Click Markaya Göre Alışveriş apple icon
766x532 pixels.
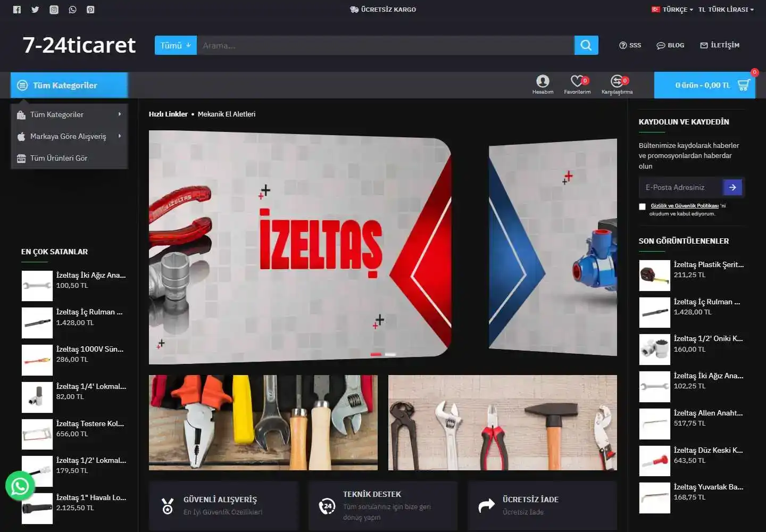pyautogui.click(x=21, y=136)
